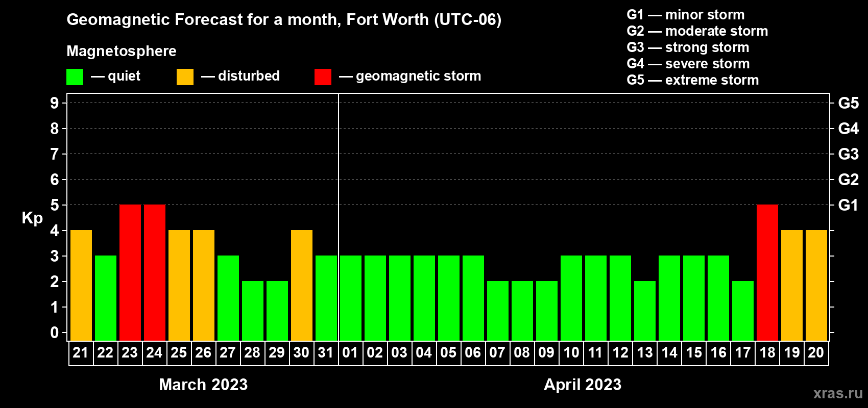Click the G3 right axis label
The image size is (868, 408).
point(849,154)
